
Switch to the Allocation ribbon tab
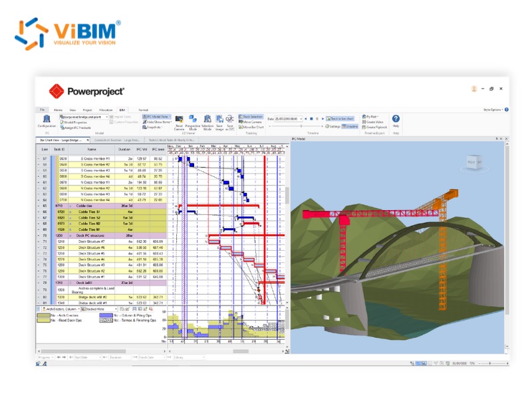click(106, 110)
